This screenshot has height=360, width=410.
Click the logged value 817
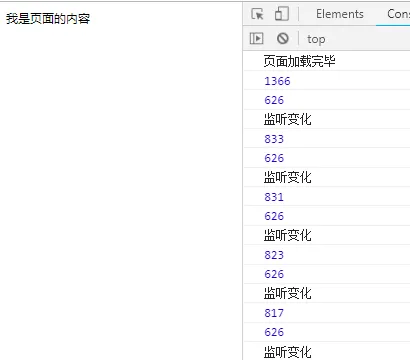click(274, 313)
